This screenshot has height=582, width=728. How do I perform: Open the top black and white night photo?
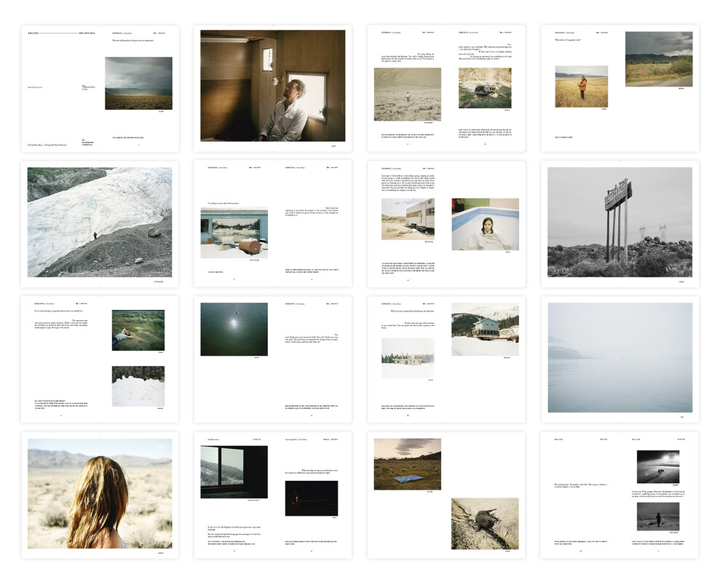coord(658,466)
